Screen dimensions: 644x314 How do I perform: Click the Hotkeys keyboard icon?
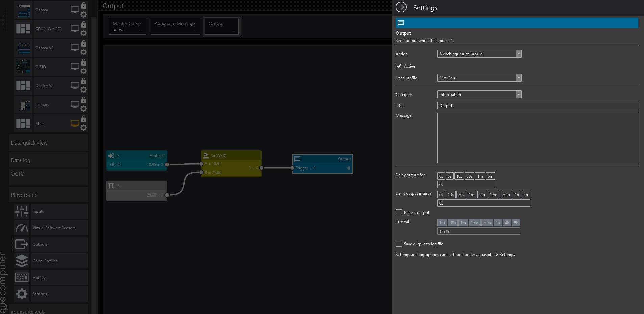22,278
